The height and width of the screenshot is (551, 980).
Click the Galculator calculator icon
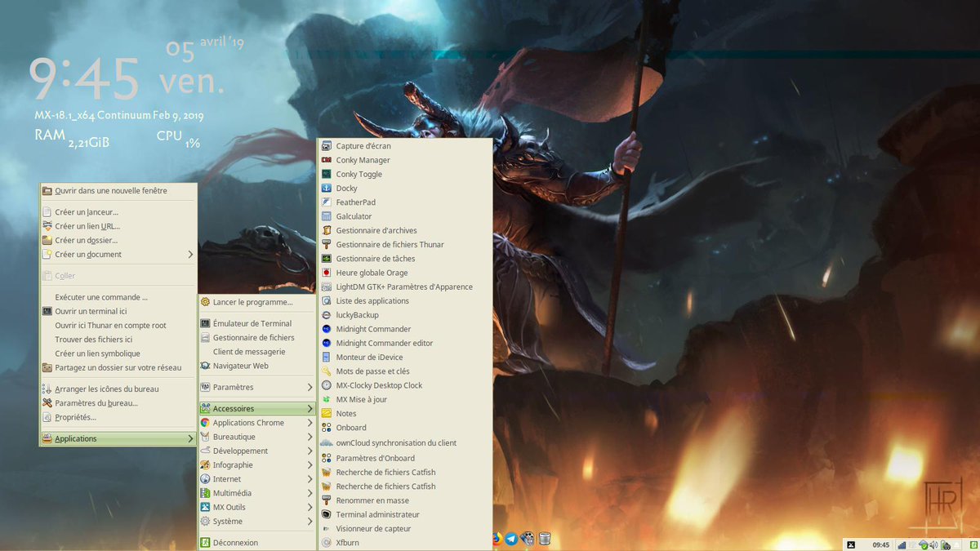coord(327,216)
